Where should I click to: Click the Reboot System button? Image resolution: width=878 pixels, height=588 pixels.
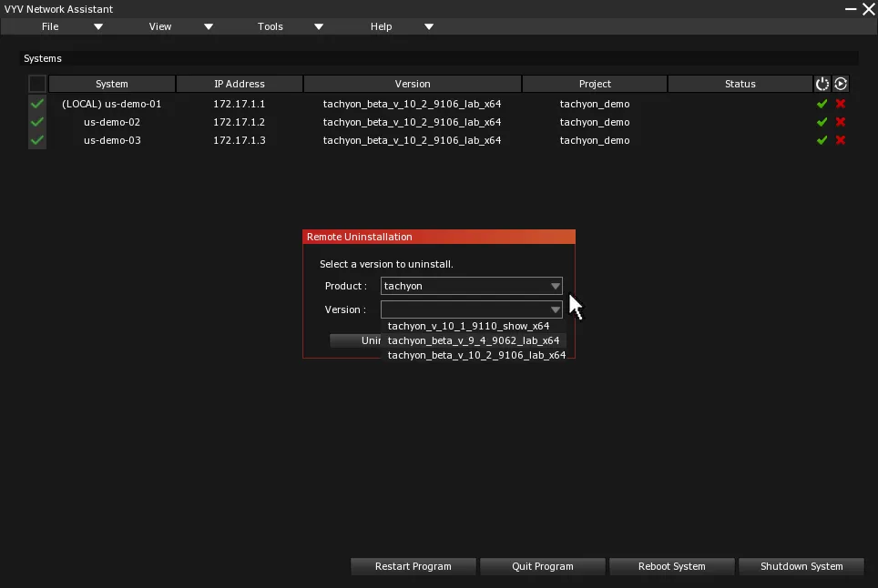[672, 566]
